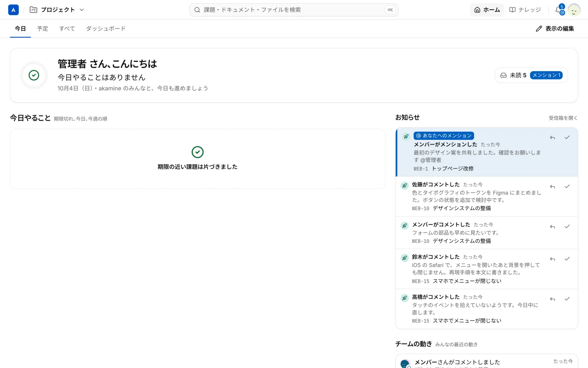Click the プロジェクト folder icon
The width and height of the screenshot is (588, 368).
tap(33, 10)
